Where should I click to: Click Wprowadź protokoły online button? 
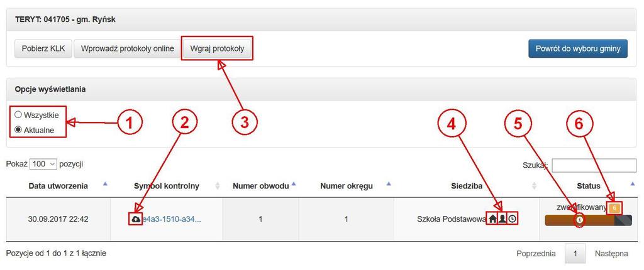pos(127,48)
